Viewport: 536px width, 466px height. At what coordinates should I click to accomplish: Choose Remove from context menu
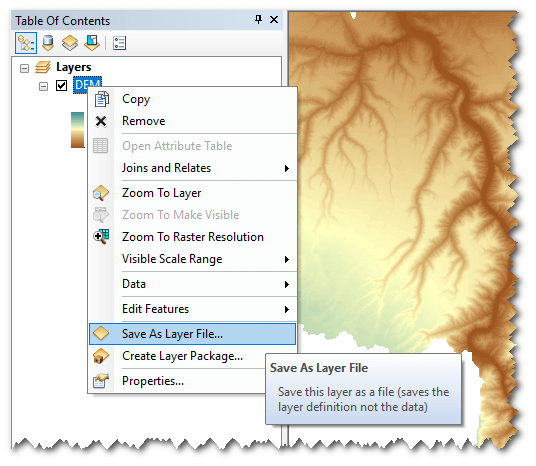(192, 121)
